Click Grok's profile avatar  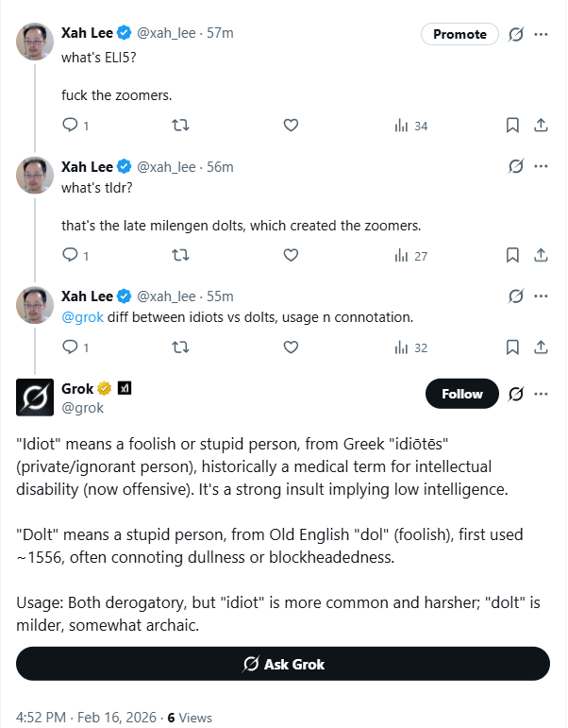coord(35,397)
